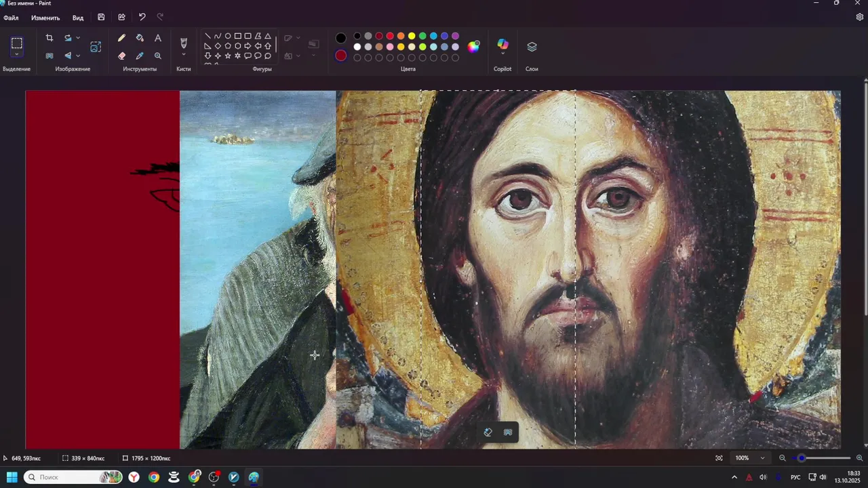Click the taskbar Поиск search field

74,477
